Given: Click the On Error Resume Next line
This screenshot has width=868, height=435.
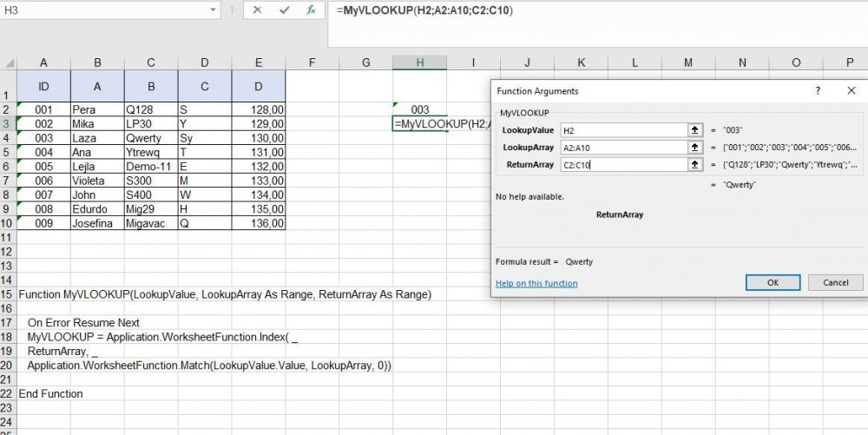Looking at the screenshot, I should point(83,323).
